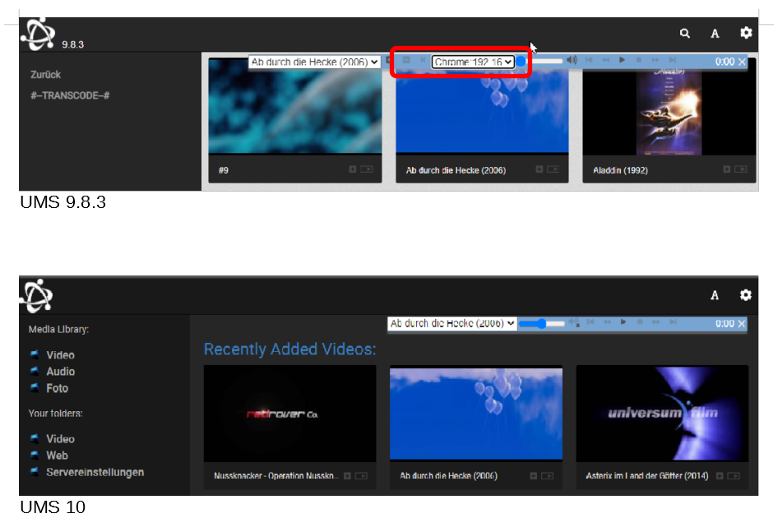Close the UMS 10 player bar
The width and height of the screenshot is (778, 532).
click(742, 324)
